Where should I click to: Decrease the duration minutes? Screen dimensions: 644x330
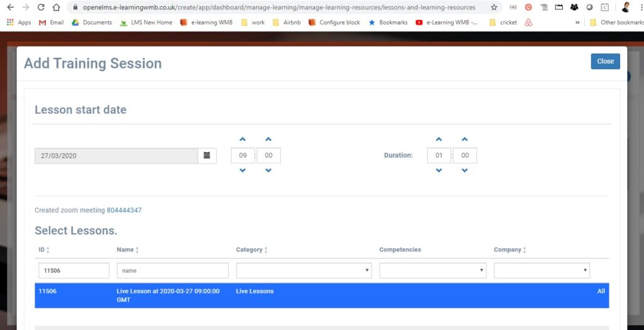tap(465, 170)
